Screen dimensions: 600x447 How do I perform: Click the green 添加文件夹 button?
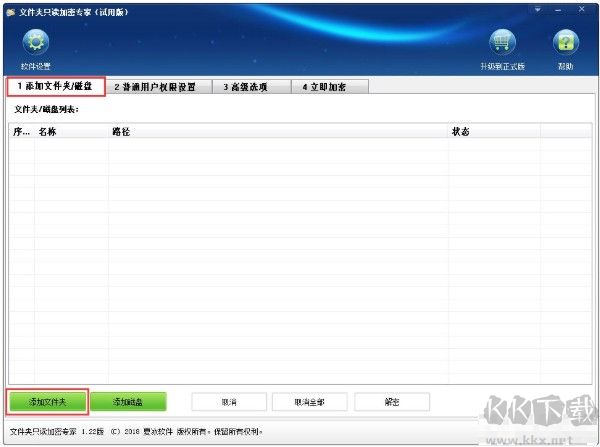click(x=47, y=402)
